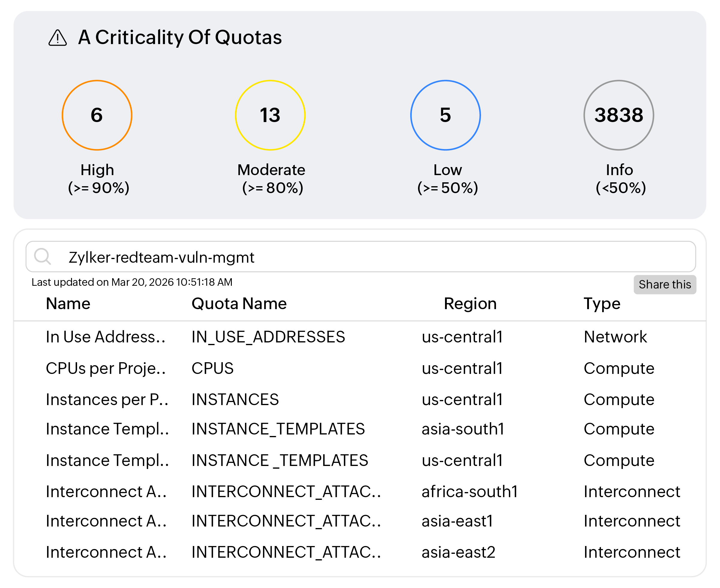Click the Instances per P.. row name
The height and width of the screenshot is (588, 720).
click(x=107, y=400)
